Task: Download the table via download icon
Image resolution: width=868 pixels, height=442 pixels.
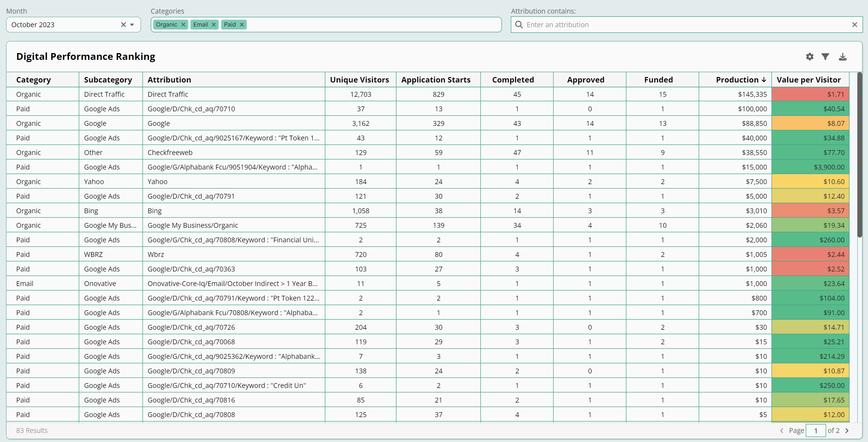Action: tap(842, 57)
